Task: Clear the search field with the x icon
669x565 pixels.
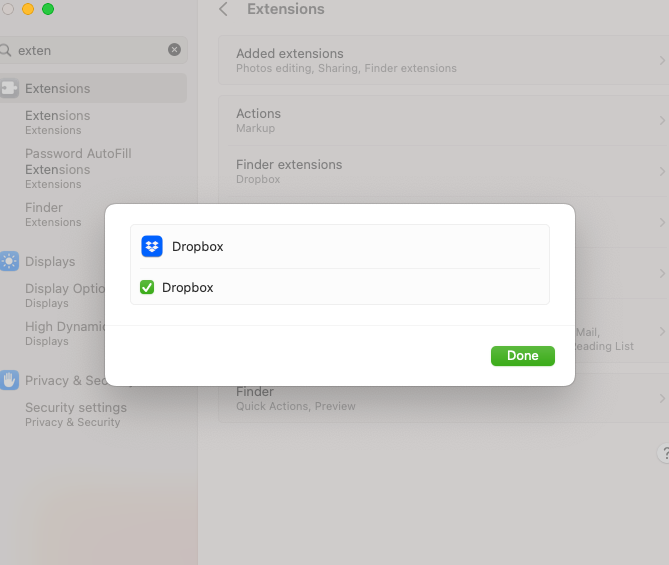Action: 174,50
